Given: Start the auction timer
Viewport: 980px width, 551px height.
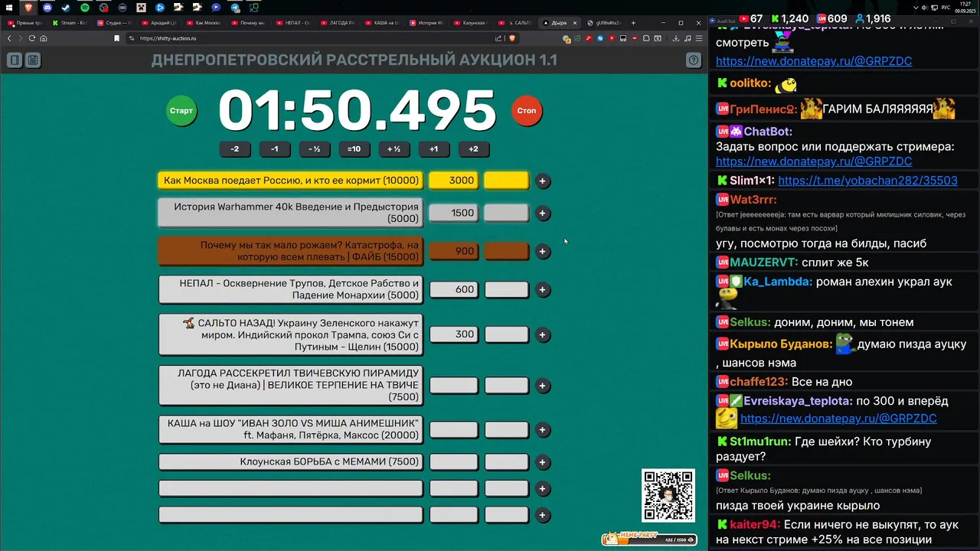Looking at the screenshot, I should click(x=181, y=111).
